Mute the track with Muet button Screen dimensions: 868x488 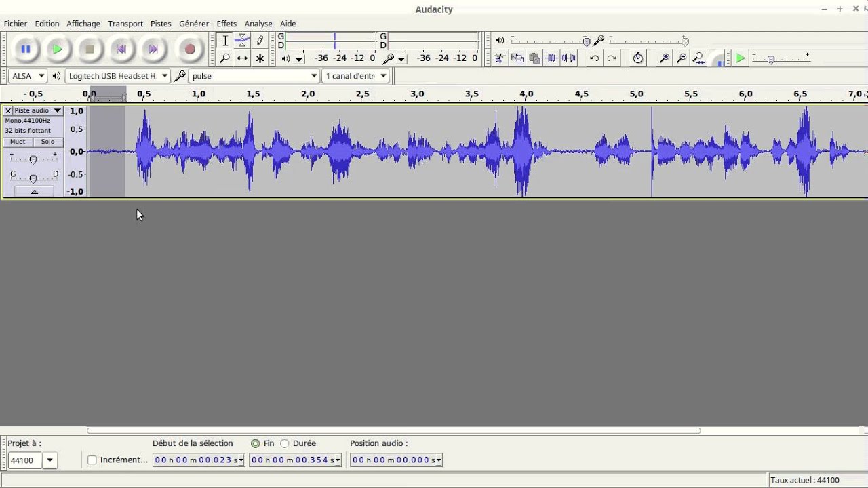click(18, 142)
